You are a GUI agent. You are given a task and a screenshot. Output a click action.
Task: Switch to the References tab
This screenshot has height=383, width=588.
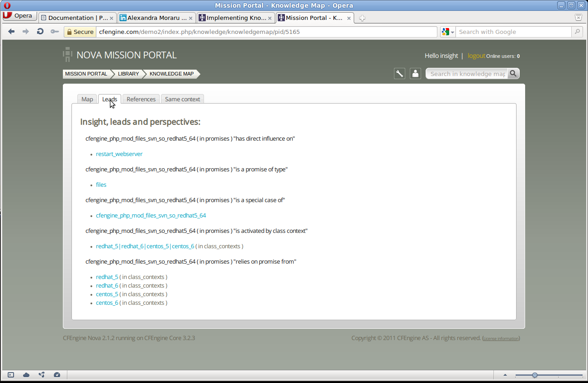point(141,99)
